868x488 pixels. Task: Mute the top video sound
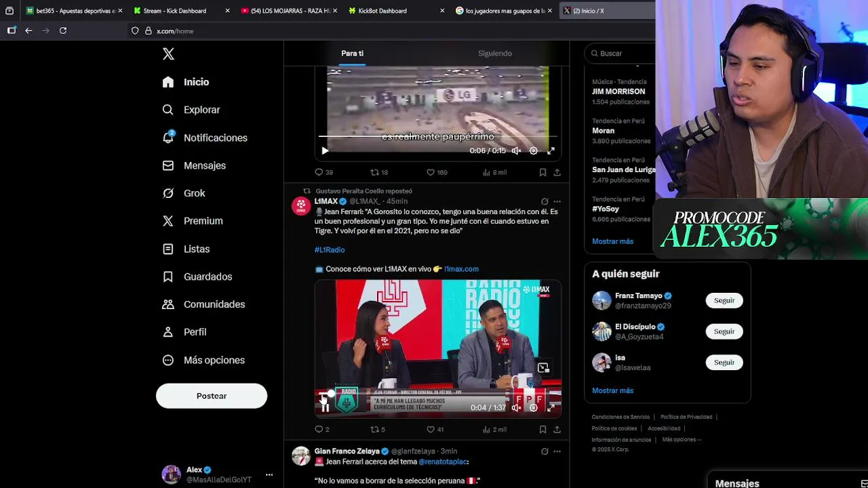(516, 151)
